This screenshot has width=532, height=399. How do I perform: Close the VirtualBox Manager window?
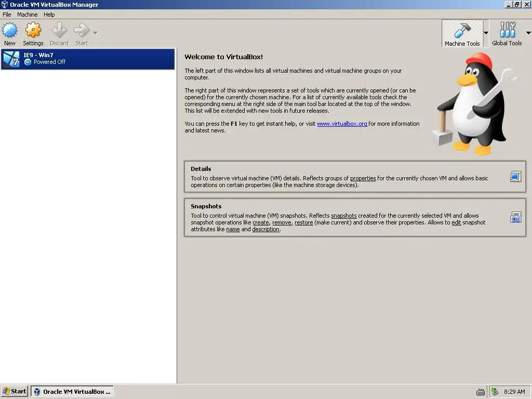527,5
